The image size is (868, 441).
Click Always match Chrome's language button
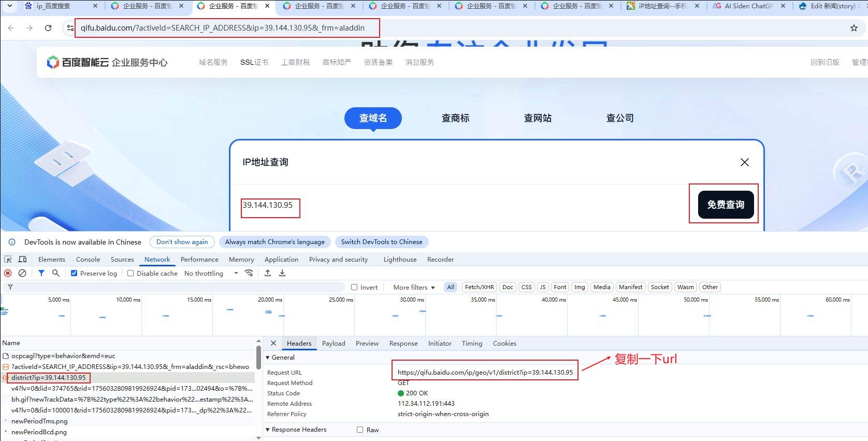[x=275, y=242]
